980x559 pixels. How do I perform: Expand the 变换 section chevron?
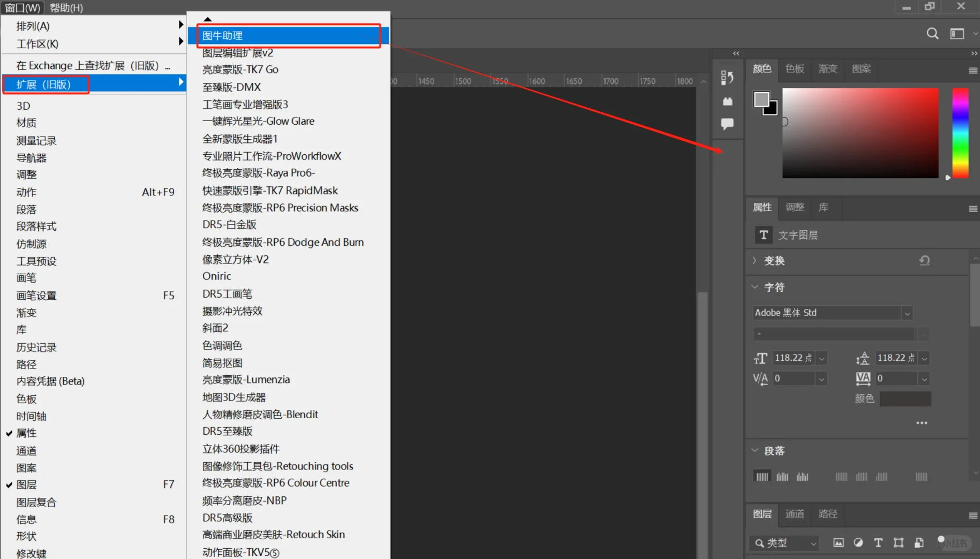[755, 260]
